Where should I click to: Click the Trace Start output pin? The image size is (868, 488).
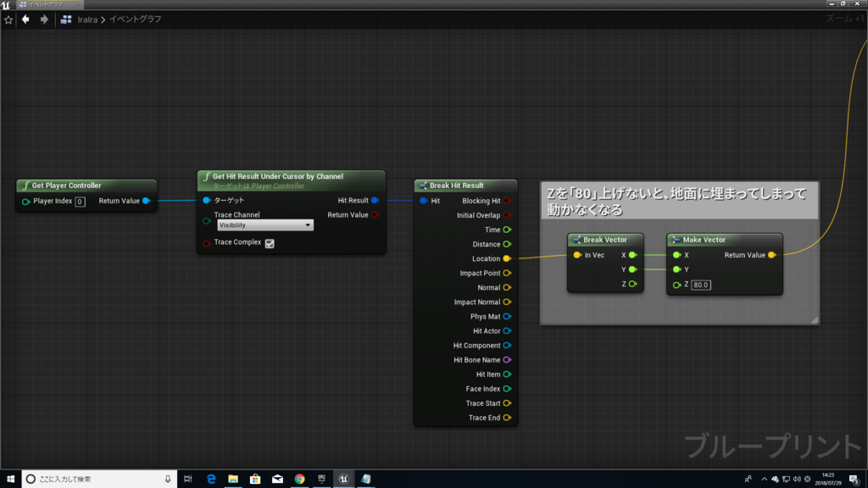(507, 403)
